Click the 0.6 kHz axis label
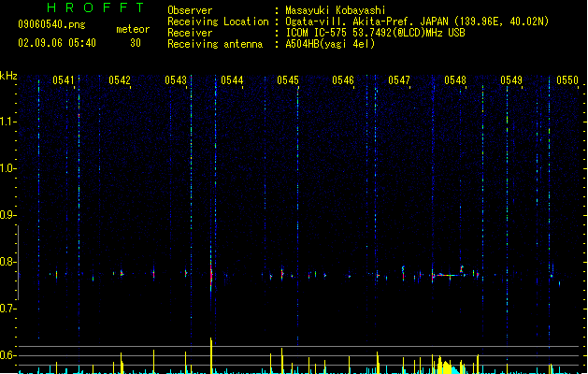Image resolution: width=588 pixels, height=374 pixels. pyautogui.click(x=7, y=355)
